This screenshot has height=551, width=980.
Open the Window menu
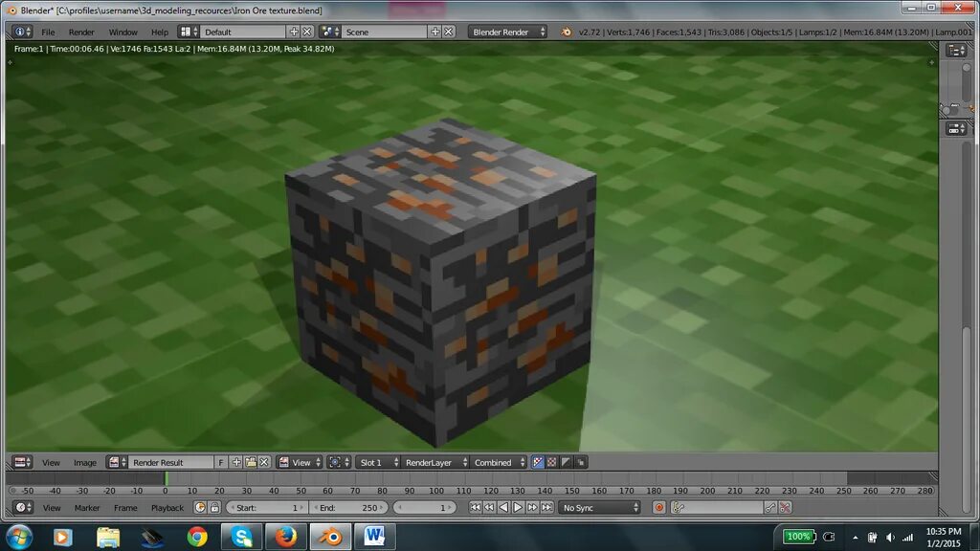(123, 32)
